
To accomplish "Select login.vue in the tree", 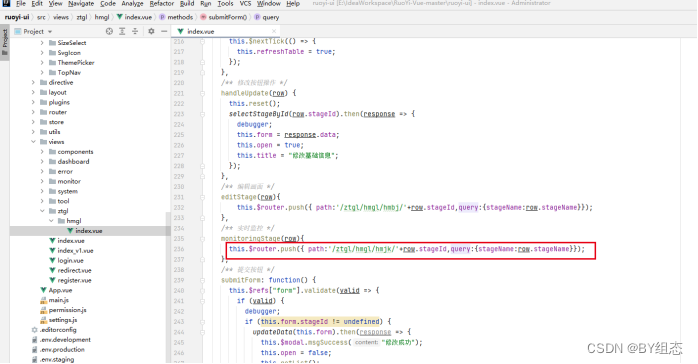I will (66, 260).
